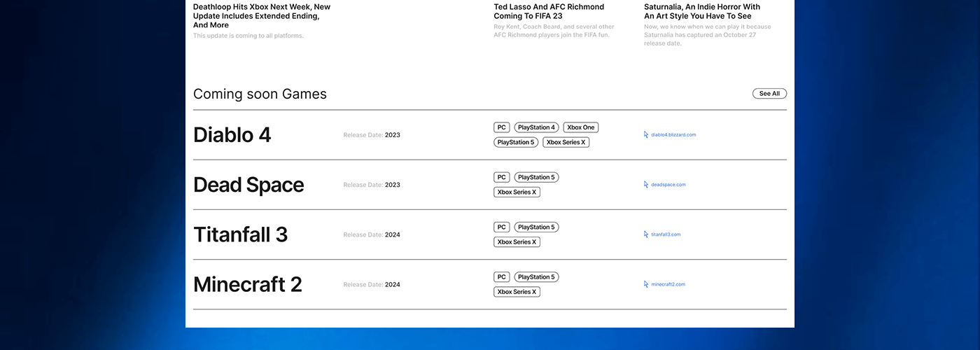Open the Dead Space game title
Viewport: 980px width, 350px height.
click(248, 185)
